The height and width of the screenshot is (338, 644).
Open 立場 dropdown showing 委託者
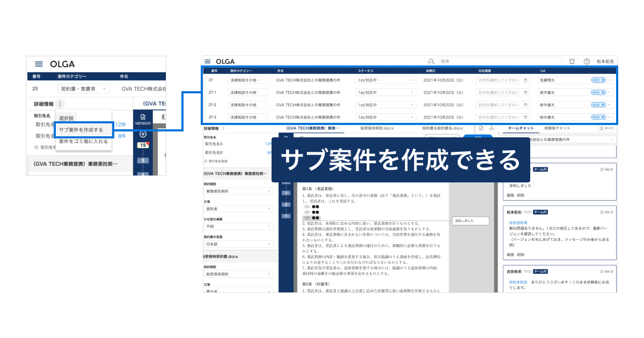tap(238, 209)
